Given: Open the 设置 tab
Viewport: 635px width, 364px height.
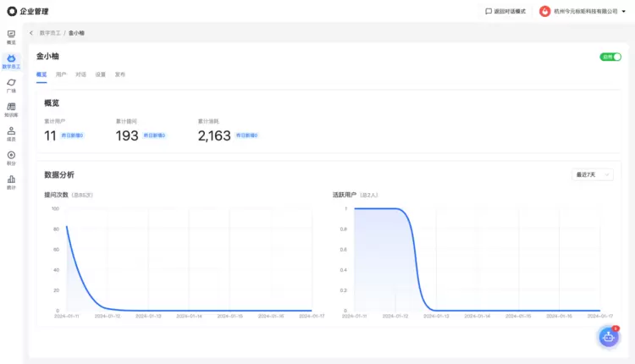Looking at the screenshot, I should click(101, 74).
